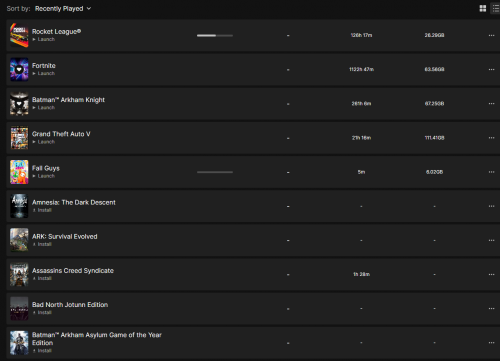Viewport: 500px width, 361px height.
Task: Open Bad North Jotunn Edition three-dot menu
Action: click(x=491, y=309)
